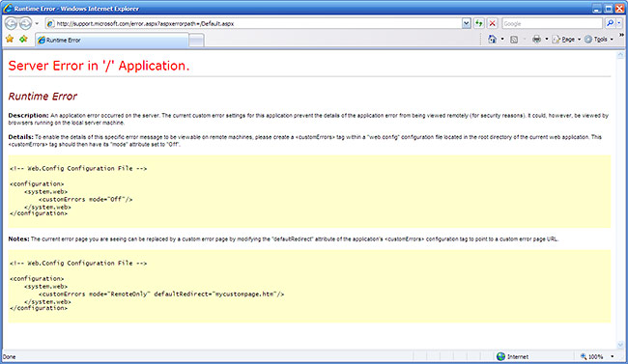Click scrollbar up arrow
This screenshot has width=628, height=364.
point(620,55)
